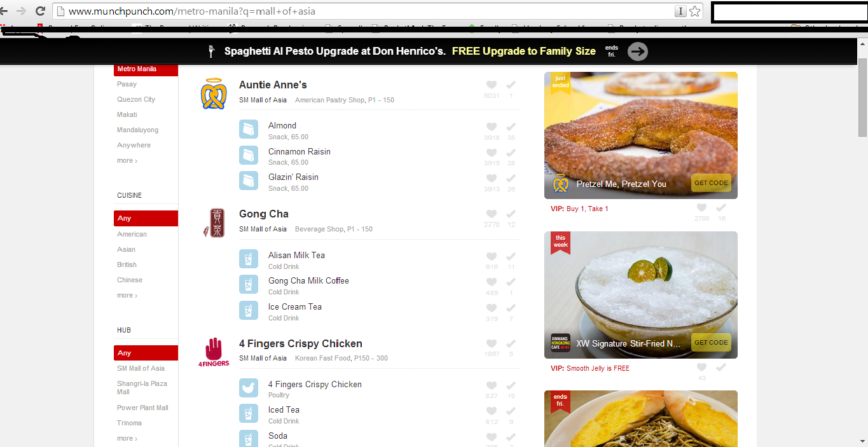Select the snack icon beside Almond

pos(249,130)
